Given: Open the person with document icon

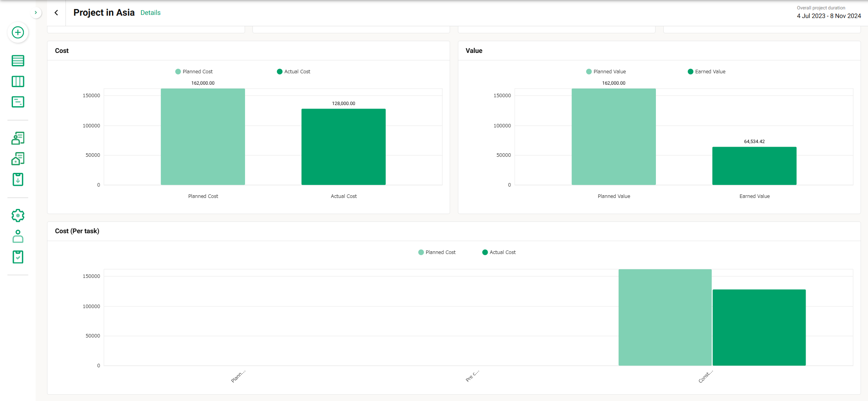Looking at the screenshot, I should (18, 138).
